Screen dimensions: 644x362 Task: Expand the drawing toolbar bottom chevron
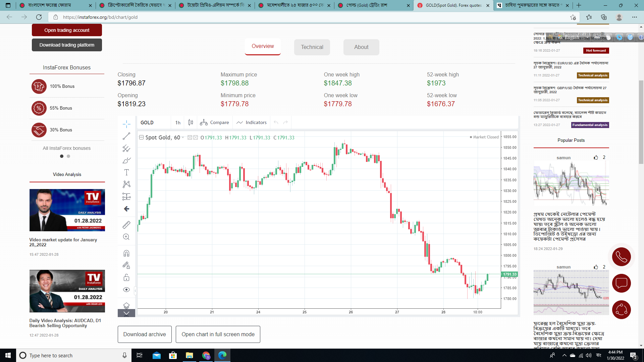click(126, 313)
